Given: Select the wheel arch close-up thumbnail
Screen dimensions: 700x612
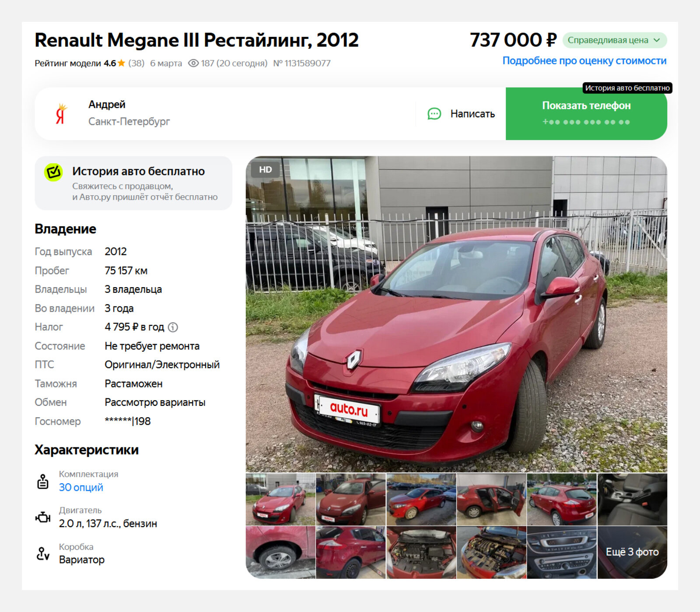Looking at the screenshot, I should pos(280,552).
